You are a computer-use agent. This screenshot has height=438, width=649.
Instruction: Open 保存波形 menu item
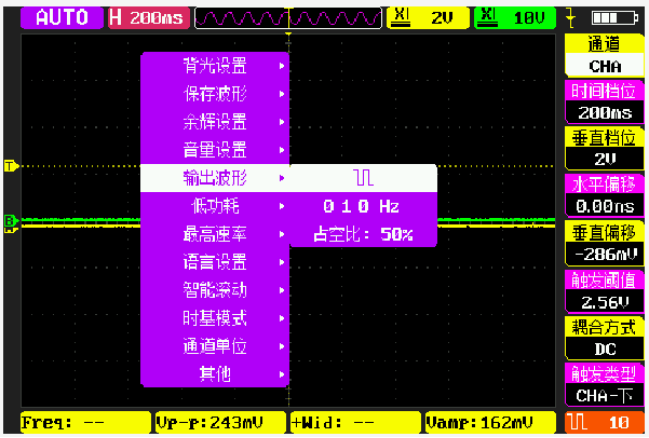(x=214, y=94)
